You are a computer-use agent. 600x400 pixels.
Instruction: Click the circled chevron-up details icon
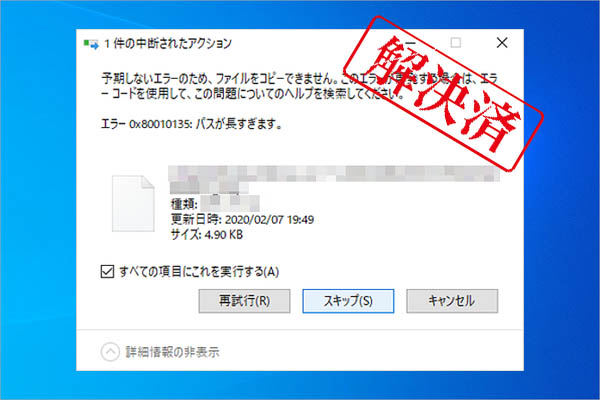pos(110,351)
